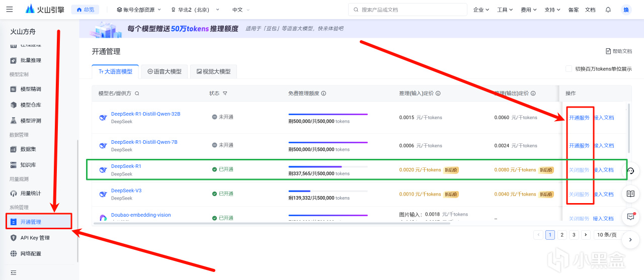Click info icon beside 免费推理额度
The width and height of the screenshot is (644, 280).
click(x=324, y=94)
